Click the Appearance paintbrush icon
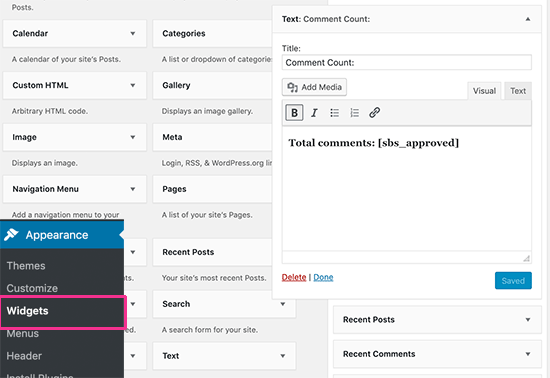This screenshot has height=378, width=550. point(11,235)
